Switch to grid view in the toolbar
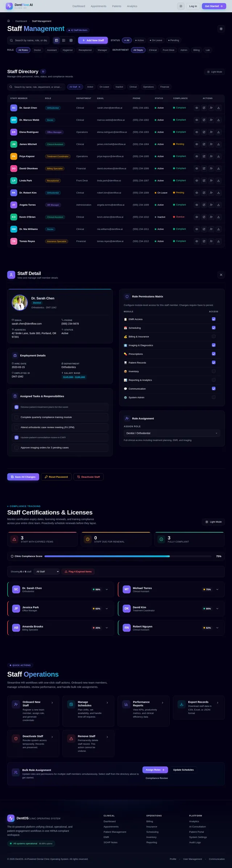This screenshot has height=868, width=232. click(71, 40)
